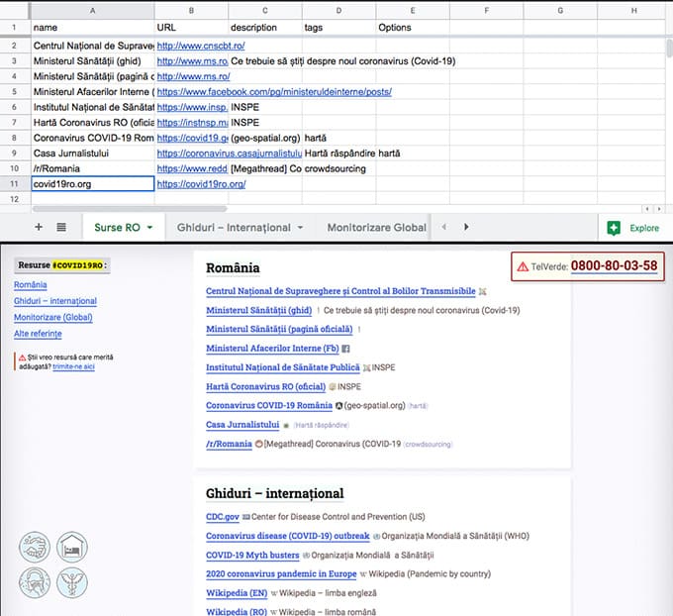This screenshot has width=673, height=616.
Task: Open /r/Romania page link
Action: click(229, 444)
